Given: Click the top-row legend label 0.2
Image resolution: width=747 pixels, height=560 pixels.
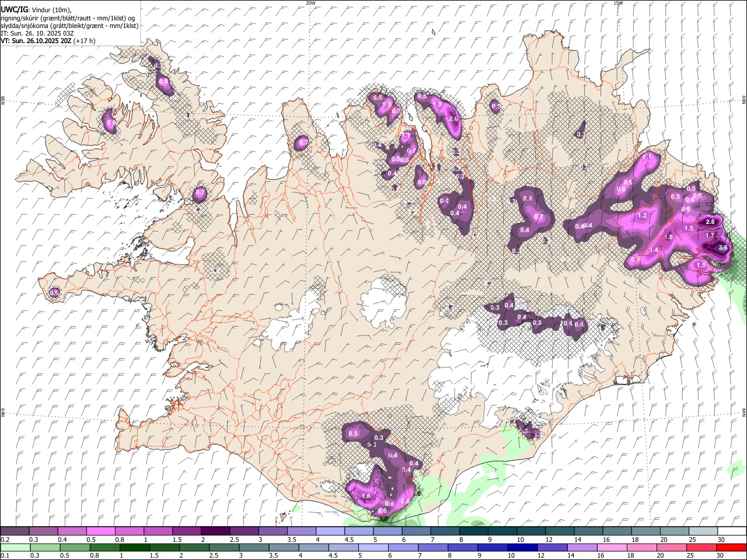Looking at the screenshot, I should [x=5, y=540].
